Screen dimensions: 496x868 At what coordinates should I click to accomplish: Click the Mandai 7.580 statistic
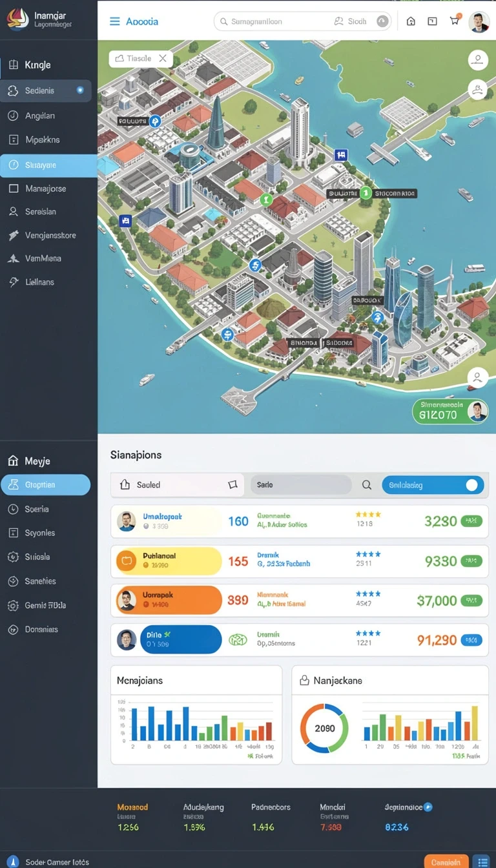[333, 817]
